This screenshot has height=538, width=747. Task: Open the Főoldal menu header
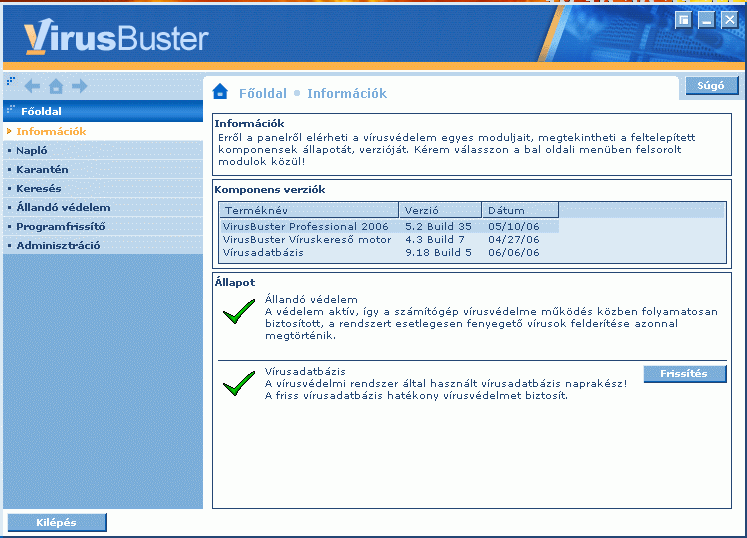(103, 111)
